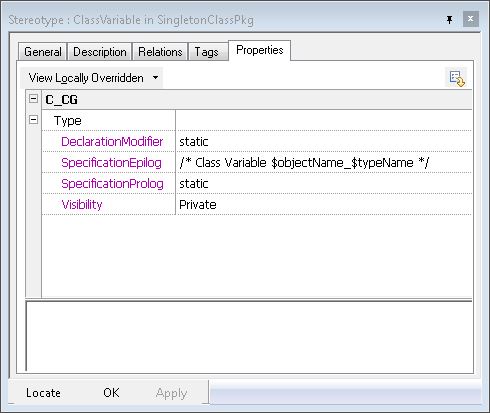Switch to the Description tab
The image size is (490, 413).
100,52
